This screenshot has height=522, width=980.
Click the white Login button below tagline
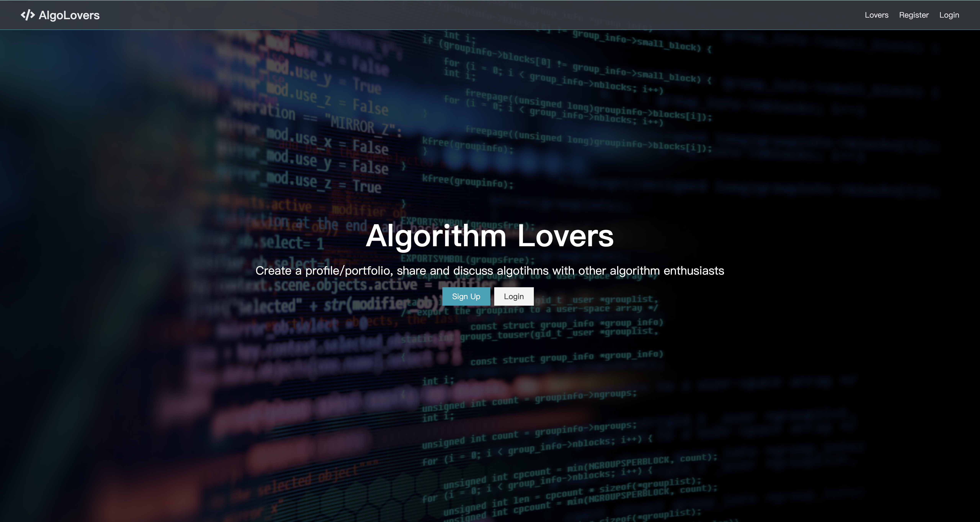514,296
